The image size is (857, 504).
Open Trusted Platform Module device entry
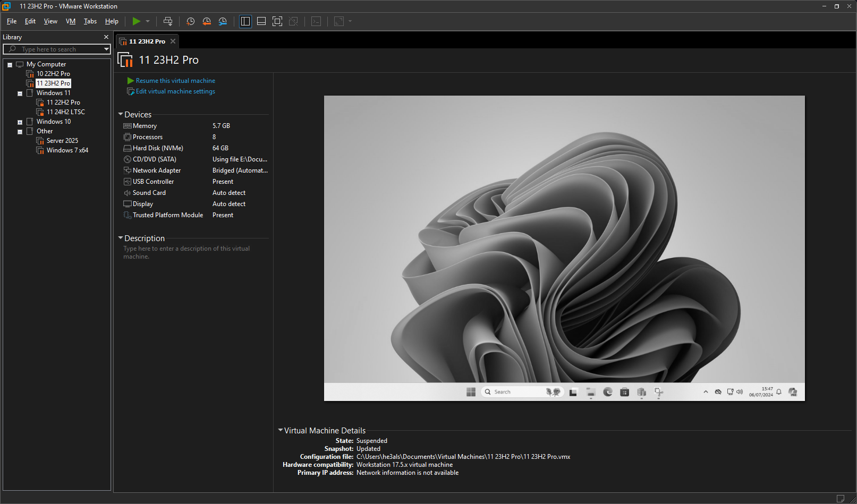pos(167,215)
